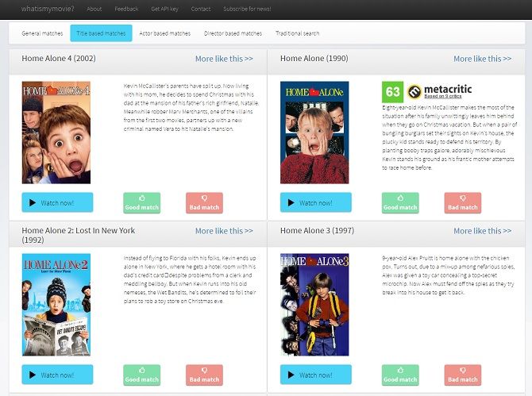Mark Home Alone (1990) as Bad match
The height and width of the screenshot is (396, 532).
pos(463,203)
